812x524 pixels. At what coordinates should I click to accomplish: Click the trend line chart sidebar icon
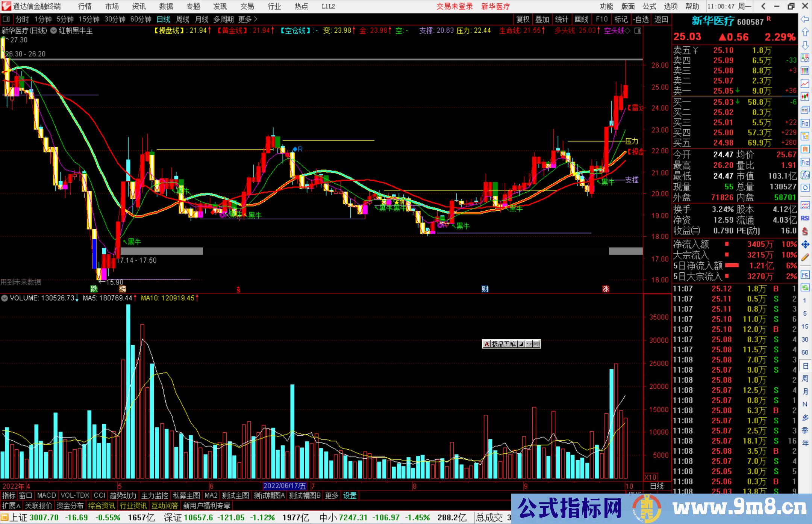[x=805, y=84]
